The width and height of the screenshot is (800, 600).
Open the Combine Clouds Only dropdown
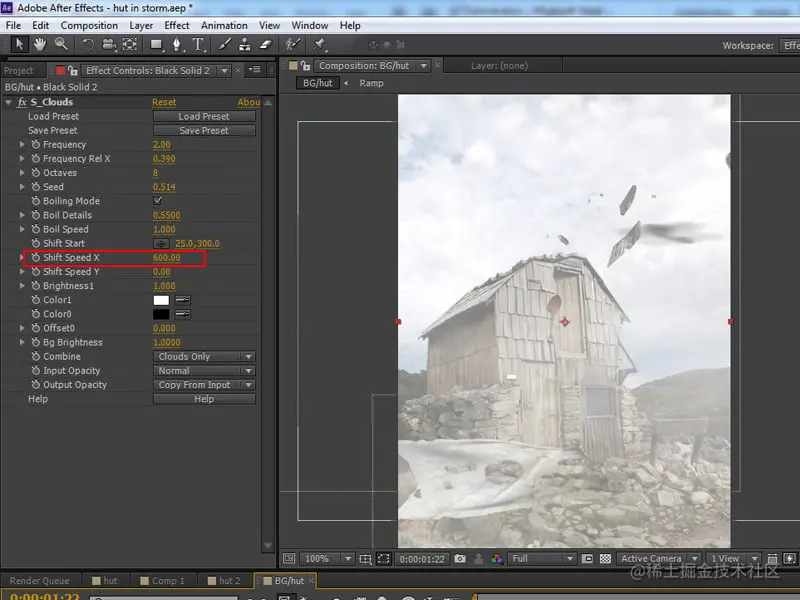click(204, 357)
